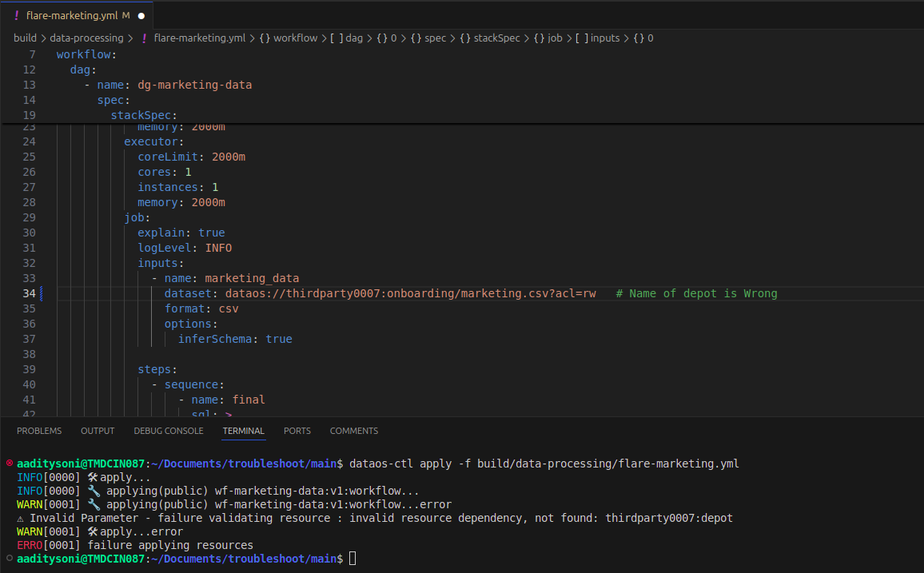Click line number 24 in the gutter
924x573 pixels.
[29, 142]
